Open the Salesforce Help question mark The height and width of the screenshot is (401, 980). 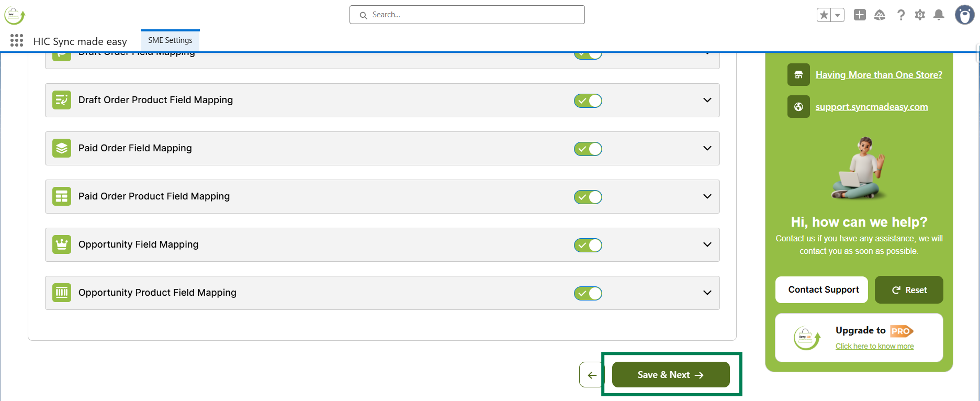900,15
